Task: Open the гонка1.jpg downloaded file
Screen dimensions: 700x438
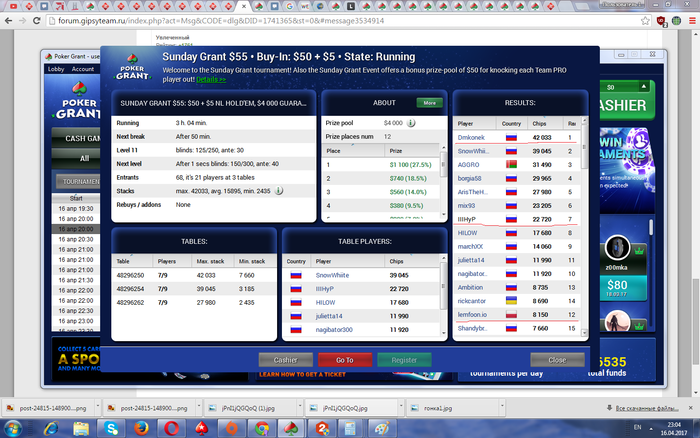Action: point(451,408)
